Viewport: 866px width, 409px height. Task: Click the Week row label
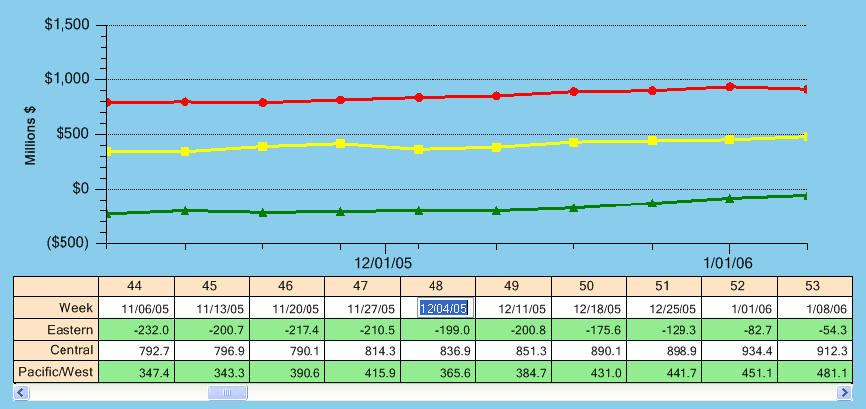tap(55, 308)
